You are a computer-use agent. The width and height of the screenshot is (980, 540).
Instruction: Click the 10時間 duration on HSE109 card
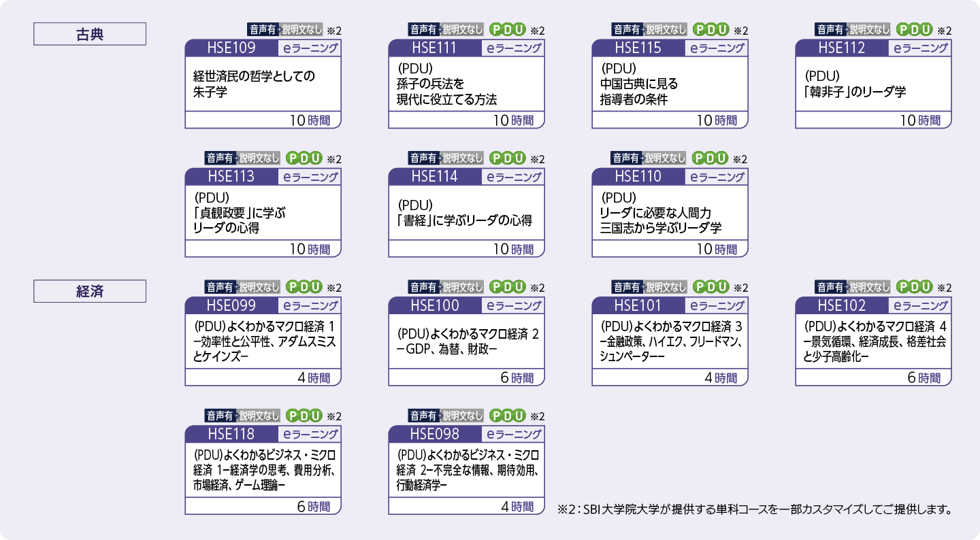coord(310,120)
